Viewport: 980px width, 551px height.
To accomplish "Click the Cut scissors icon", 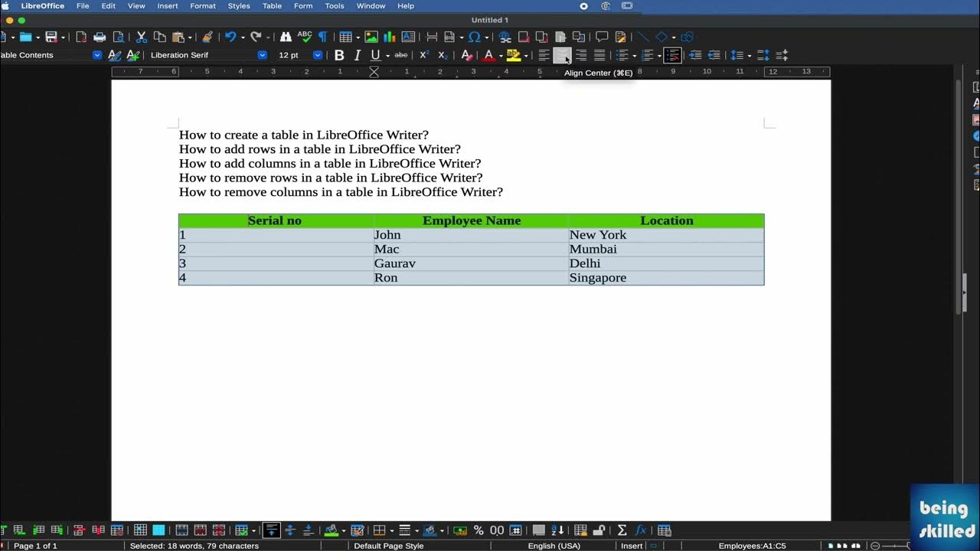I will (141, 37).
